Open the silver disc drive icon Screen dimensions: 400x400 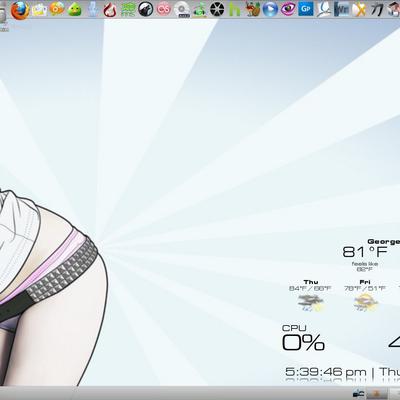click(x=182, y=10)
